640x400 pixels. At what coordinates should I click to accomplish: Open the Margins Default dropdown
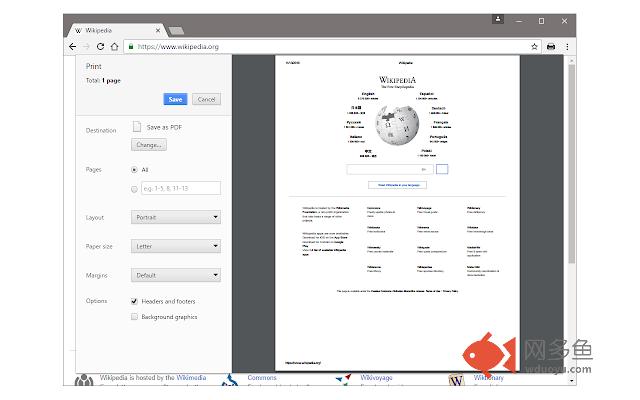point(176,275)
